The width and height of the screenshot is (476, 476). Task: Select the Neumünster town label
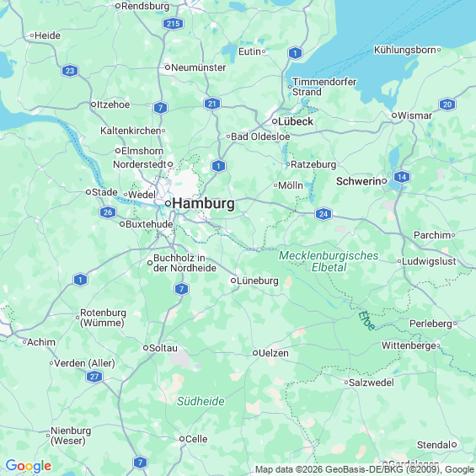[x=199, y=67]
